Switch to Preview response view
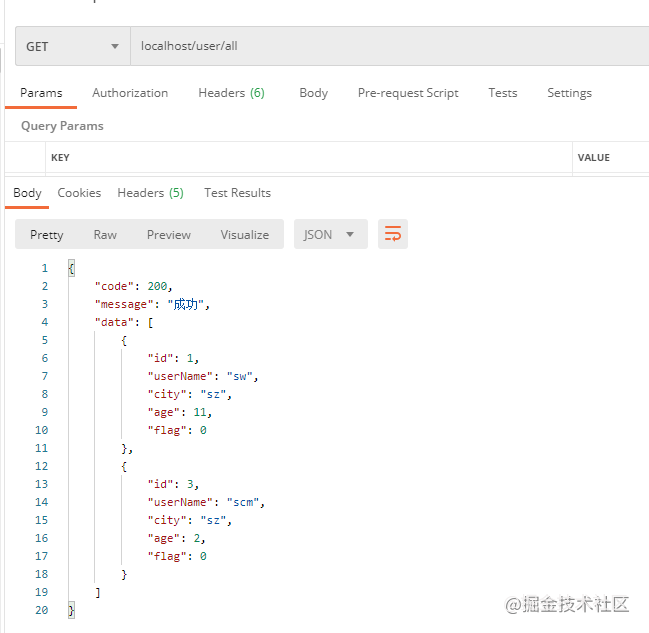 coord(169,234)
